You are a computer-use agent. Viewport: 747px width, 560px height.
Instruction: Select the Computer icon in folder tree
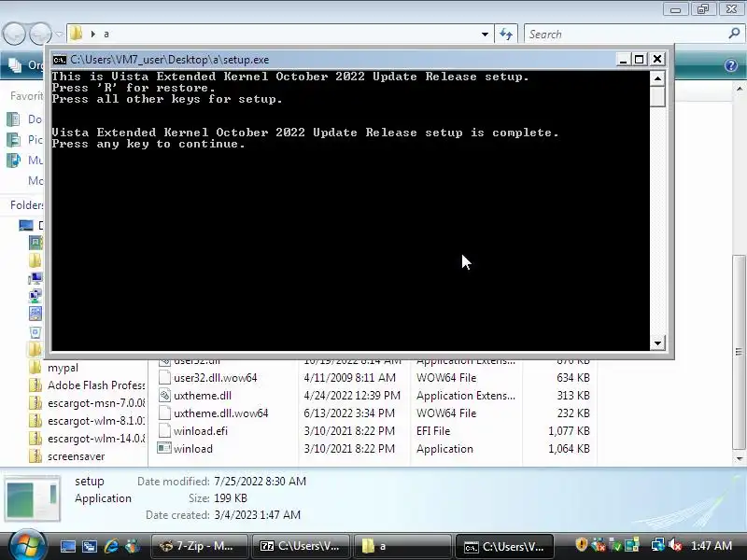coord(35,278)
